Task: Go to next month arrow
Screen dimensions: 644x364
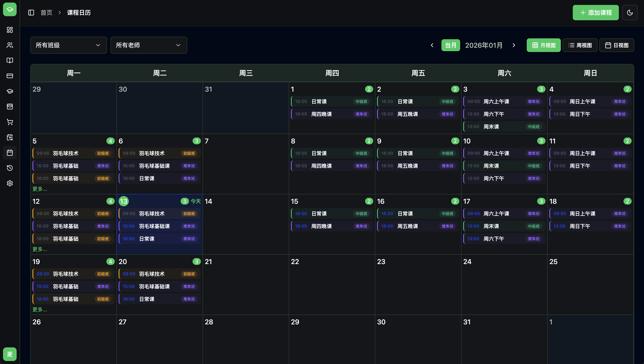Action: pyautogui.click(x=514, y=45)
